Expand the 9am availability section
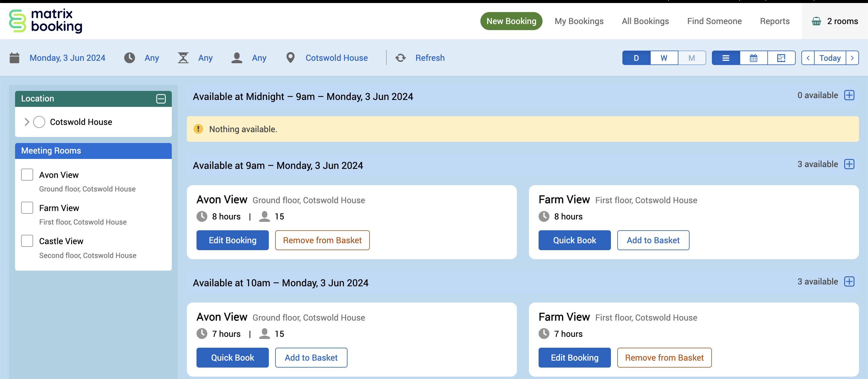 tap(849, 164)
